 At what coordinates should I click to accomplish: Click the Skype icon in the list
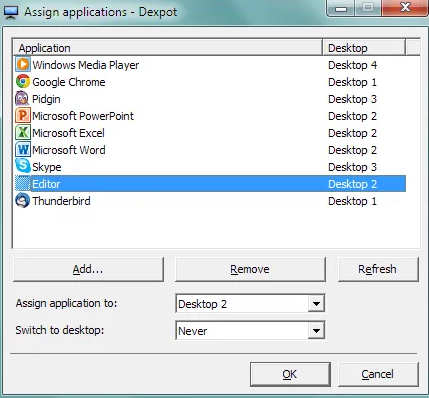pos(23,167)
